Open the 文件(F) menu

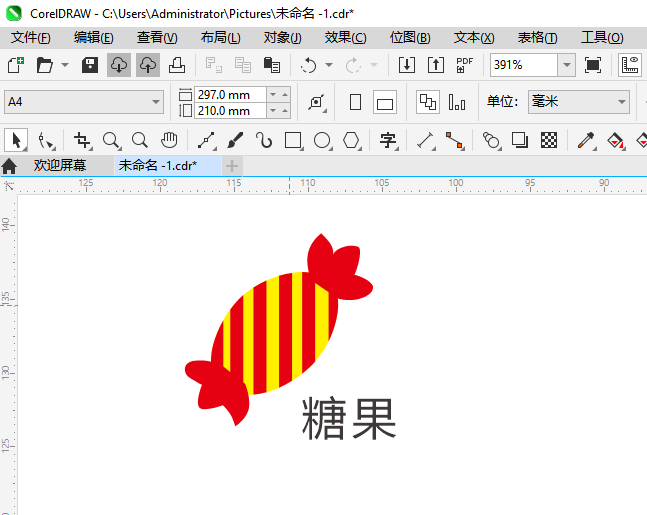31,38
